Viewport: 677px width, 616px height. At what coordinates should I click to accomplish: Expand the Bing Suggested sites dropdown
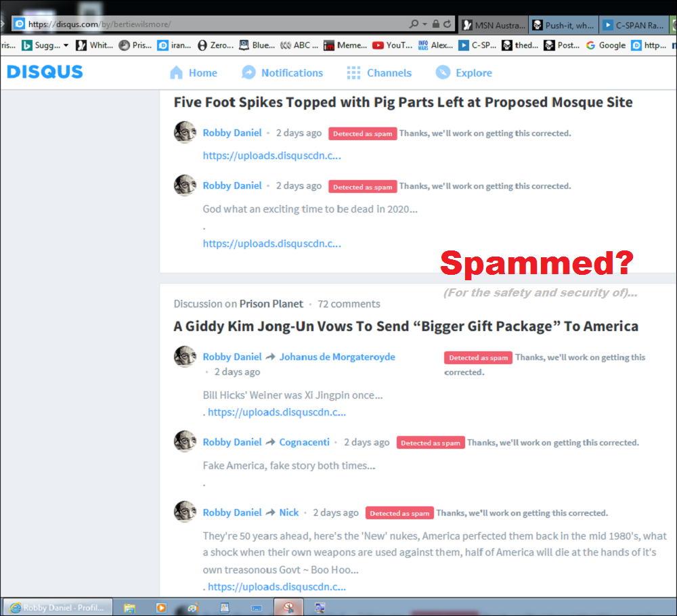pyautogui.click(x=66, y=45)
